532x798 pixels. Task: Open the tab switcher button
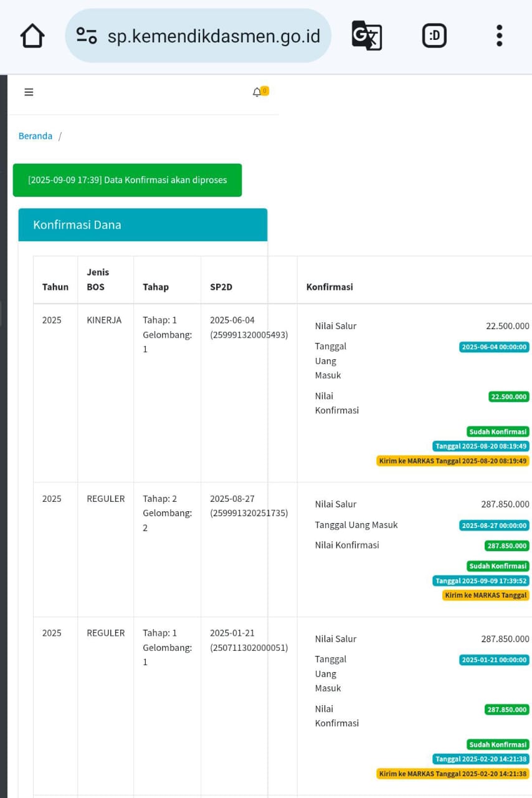(434, 36)
